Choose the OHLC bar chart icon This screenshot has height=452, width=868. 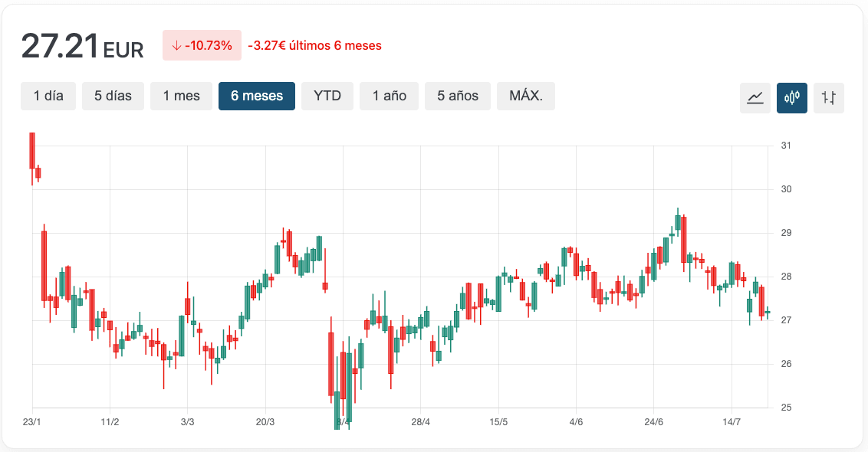point(828,97)
